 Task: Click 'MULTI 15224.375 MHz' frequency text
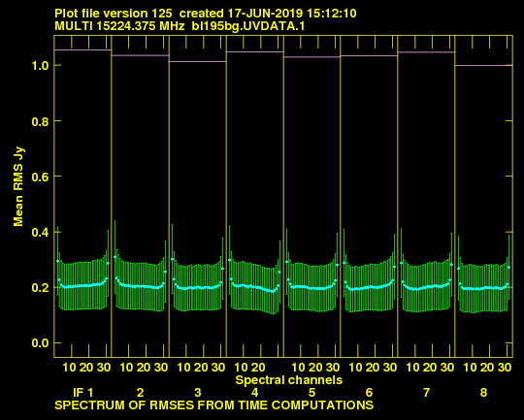(x=119, y=26)
